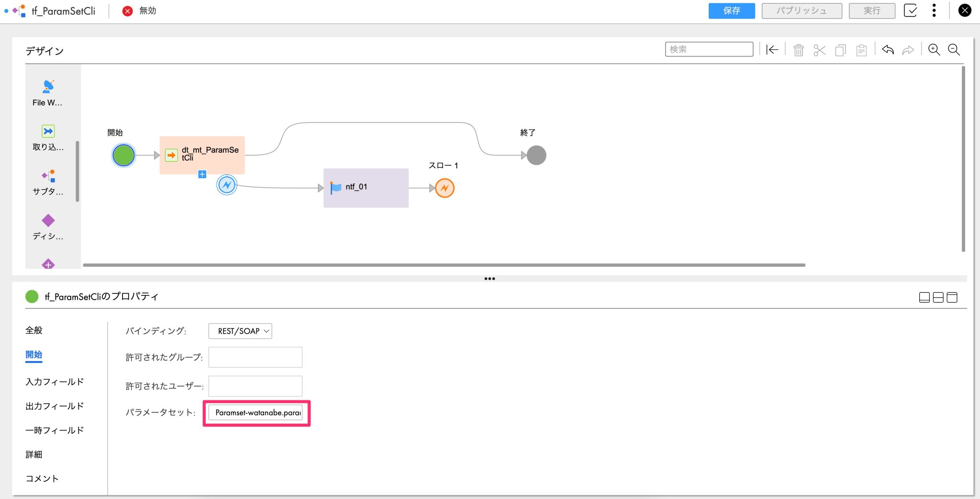The width and height of the screenshot is (980, 499).
Task: Click the undo arrow icon in the toolbar
Action: 888,49
